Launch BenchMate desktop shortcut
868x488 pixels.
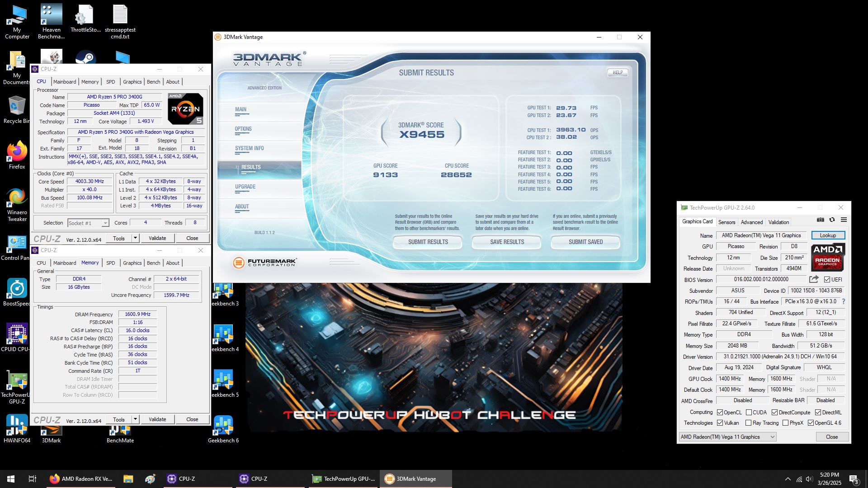coord(120,435)
